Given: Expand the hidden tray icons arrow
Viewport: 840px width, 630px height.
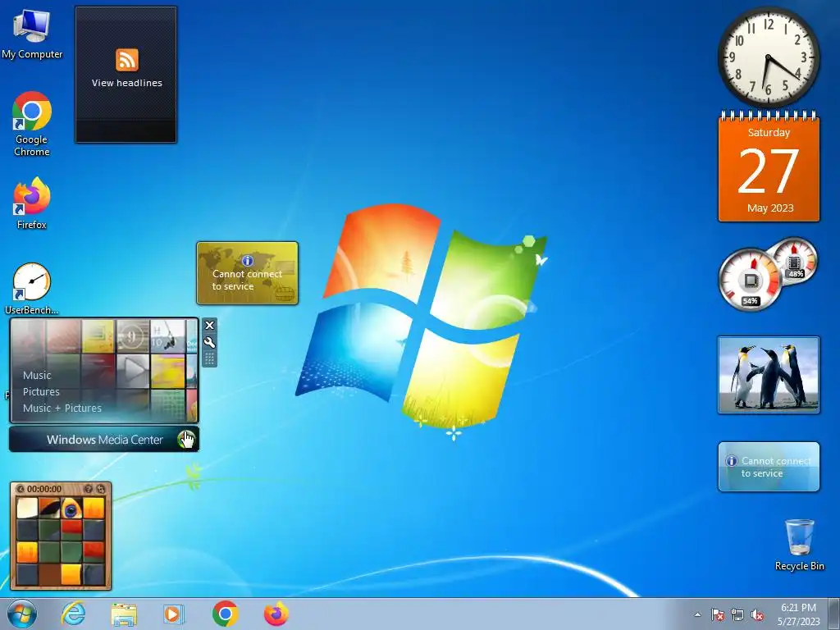Looking at the screenshot, I should point(697,614).
